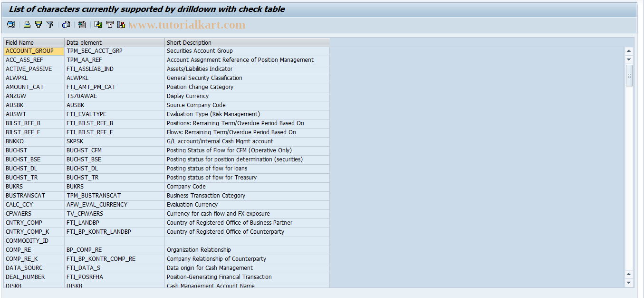Select the ANZGW field cell
The height and width of the screenshot is (298, 644).
tap(34, 96)
